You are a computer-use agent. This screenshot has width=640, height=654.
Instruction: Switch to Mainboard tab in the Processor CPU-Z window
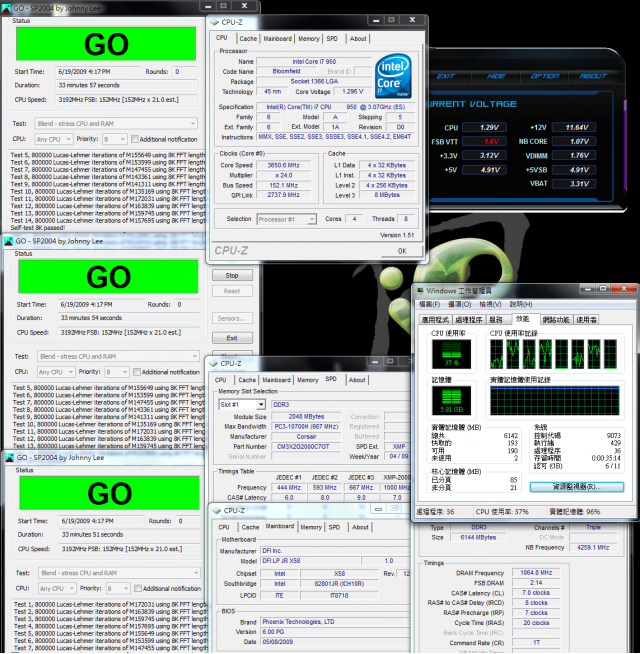(277, 38)
